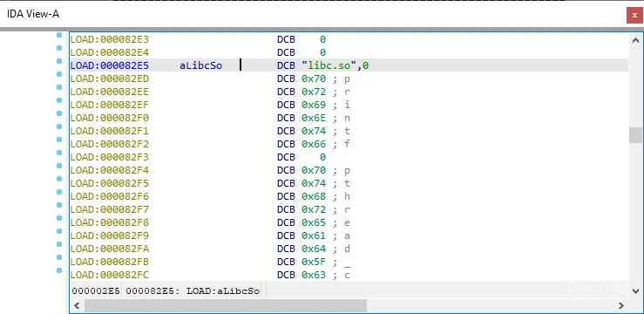This screenshot has height=314, width=644.
Task: Toggle breakpoint dot at LOAD:000082F3
Action: pyautogui.click(x=59, y=153)
